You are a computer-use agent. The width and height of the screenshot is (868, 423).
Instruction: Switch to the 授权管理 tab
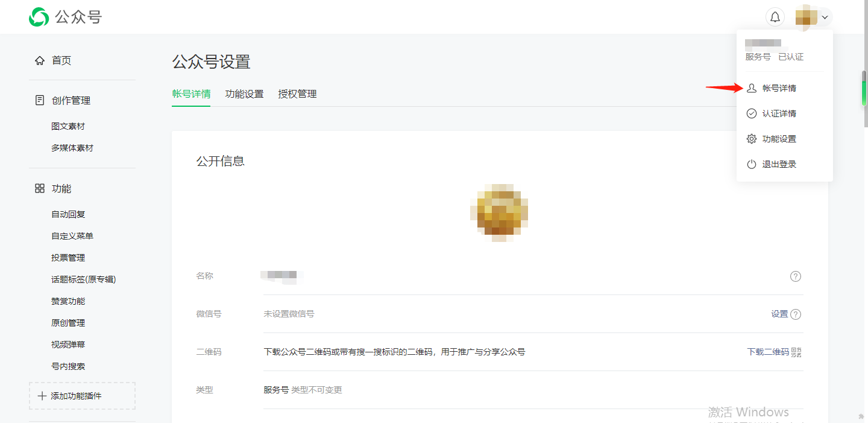coord(297,94)
